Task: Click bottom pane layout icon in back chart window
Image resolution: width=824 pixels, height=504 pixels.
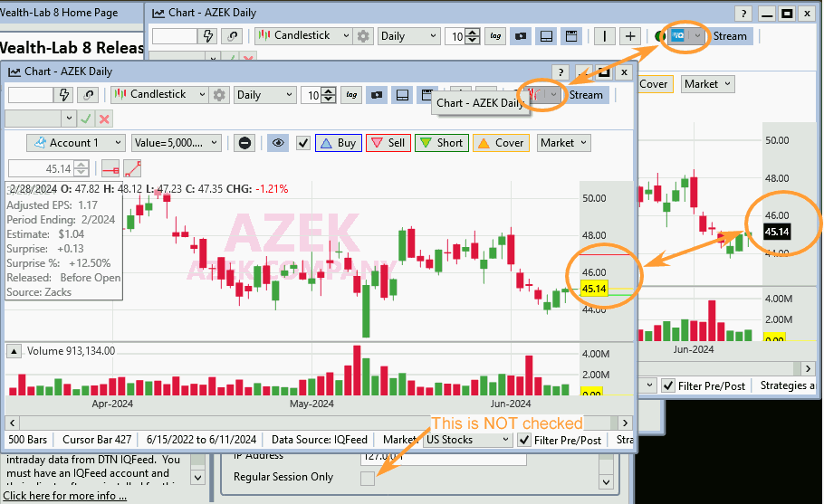Action: click(547, 36)
